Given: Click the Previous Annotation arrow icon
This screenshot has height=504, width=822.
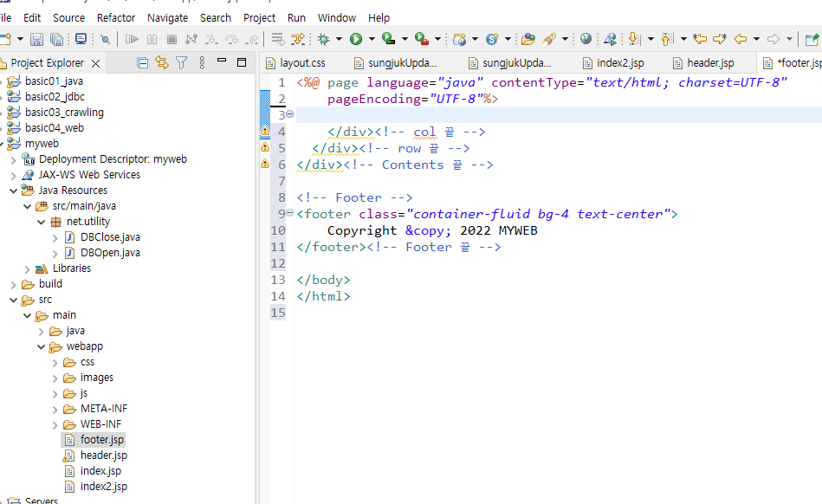Looking at the screenshot, I should (x=667, y=39).
